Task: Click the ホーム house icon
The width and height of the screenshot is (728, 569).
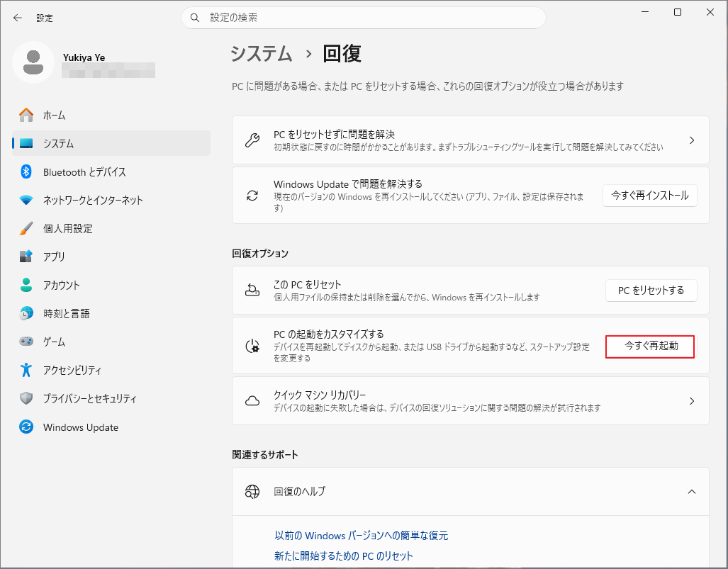Action: (x=26, y=115)
